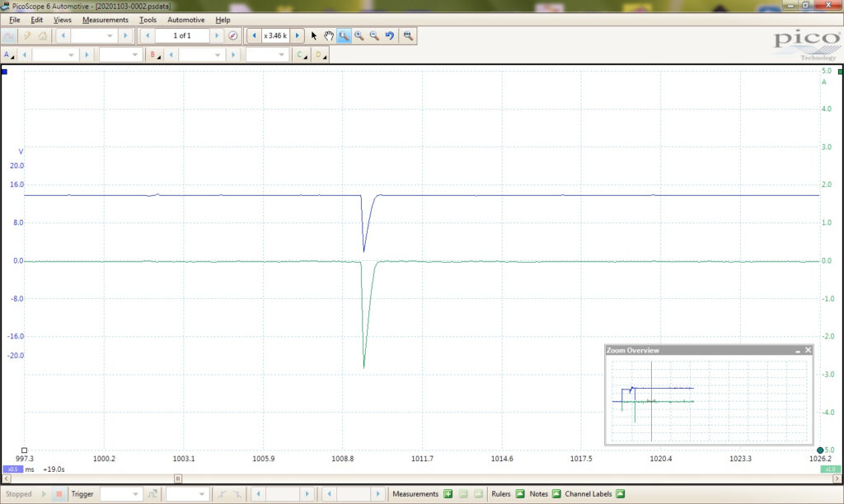The height and width of the screenshot is (504, 844).
Task: Increase trigger threshold arrow
Action: [x=307, y=494]
